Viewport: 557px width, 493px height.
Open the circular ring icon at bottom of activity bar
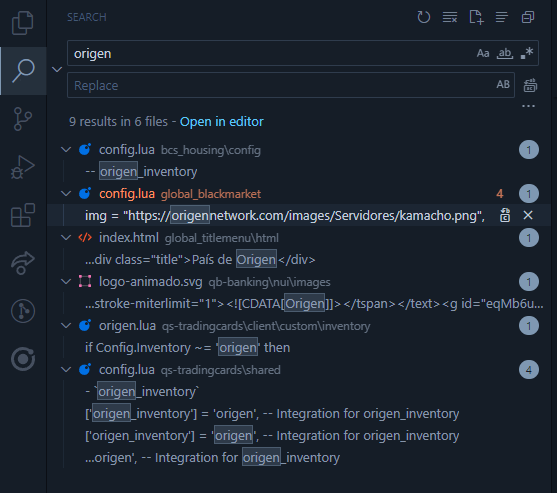click(23, 359)
